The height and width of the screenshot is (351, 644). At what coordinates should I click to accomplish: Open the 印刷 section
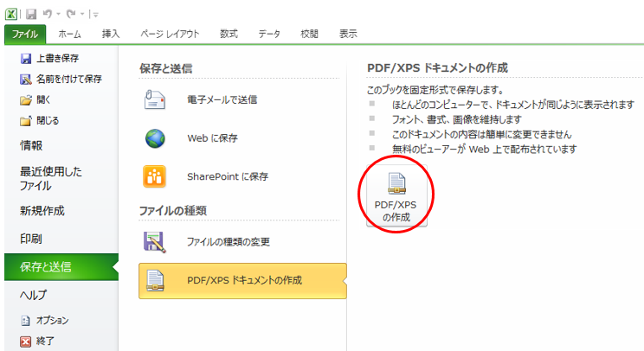(x=31, y=239)
